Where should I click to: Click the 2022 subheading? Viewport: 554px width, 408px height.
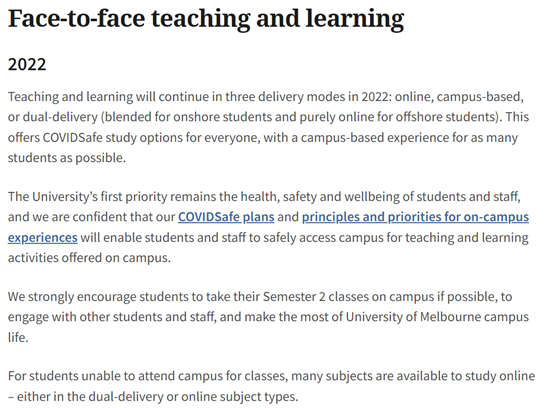(27, 64)
